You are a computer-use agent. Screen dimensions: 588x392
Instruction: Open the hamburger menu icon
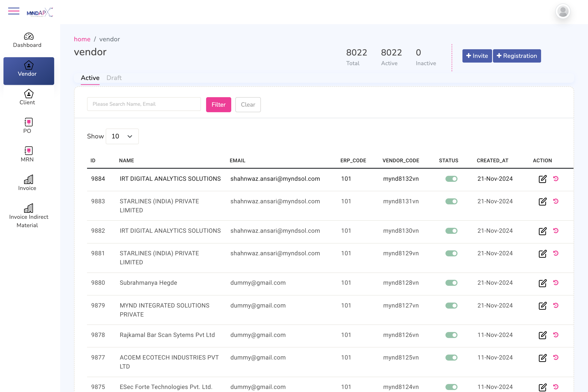(x=14, y=11)
